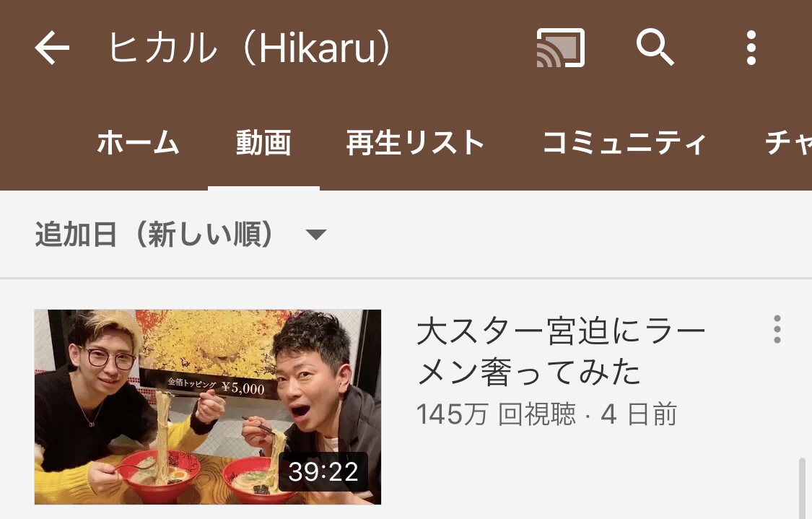Click the ヒカル（Hikaru）channel title
The width and height of the screenshot is (812, 519).
(250, 48)
